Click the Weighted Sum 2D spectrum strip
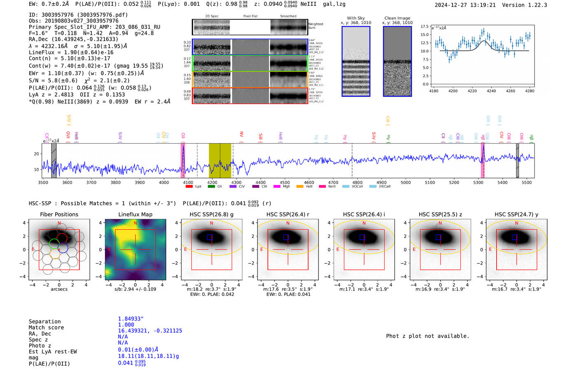Image resolution: width=576 pixels, height=392 pixels. (x=250, y=27)
